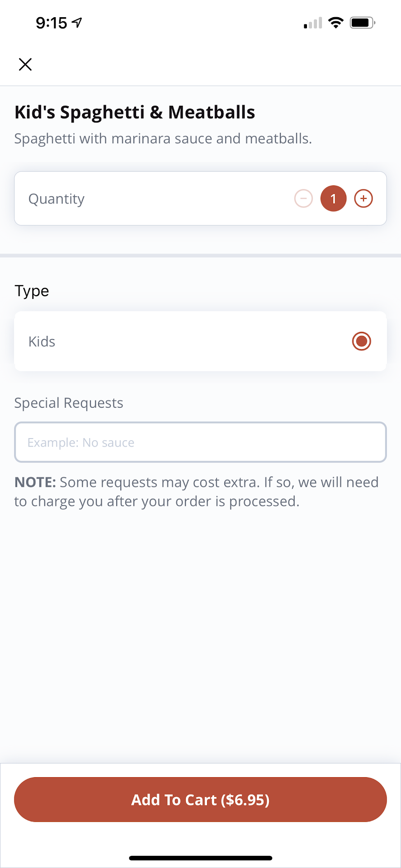Increase quantity with the plus button
Screen dimensions: 401x868
[363, 198]
